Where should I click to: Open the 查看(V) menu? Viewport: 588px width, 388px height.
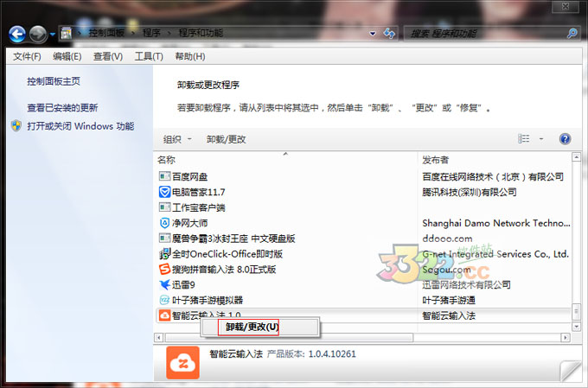(x=108, y=57)
